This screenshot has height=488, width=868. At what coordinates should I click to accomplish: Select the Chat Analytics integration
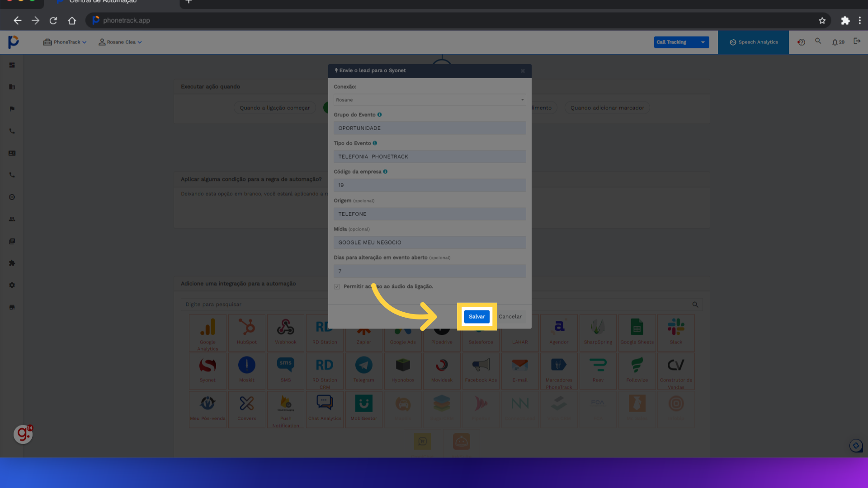pos(325,409)
